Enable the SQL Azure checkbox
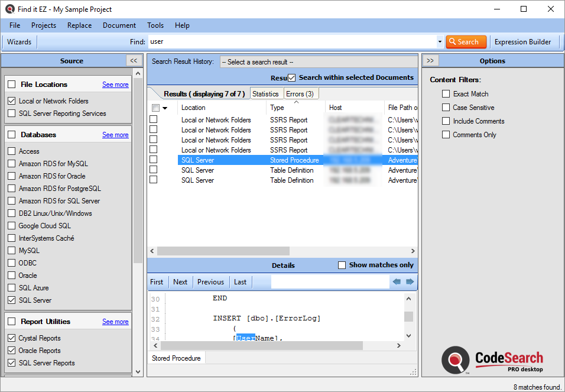The height and width of the screenshot is (392, 565). 12,288
